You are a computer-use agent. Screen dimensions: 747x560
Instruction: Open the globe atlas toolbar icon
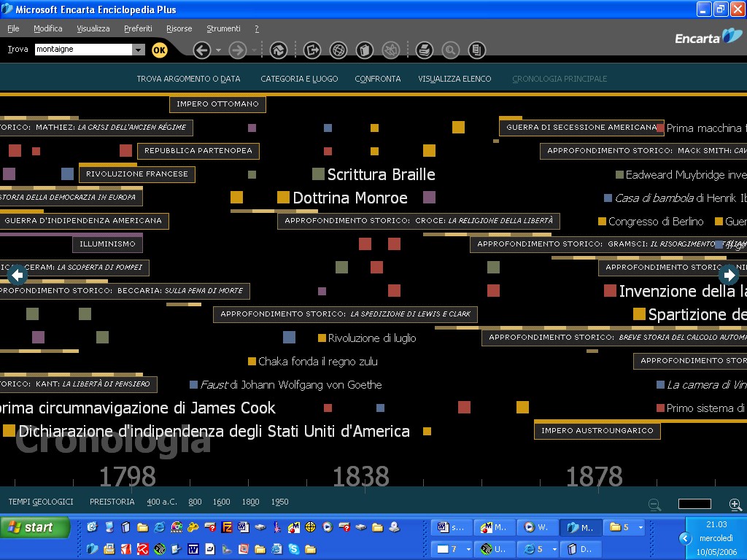tap(338, 50)
